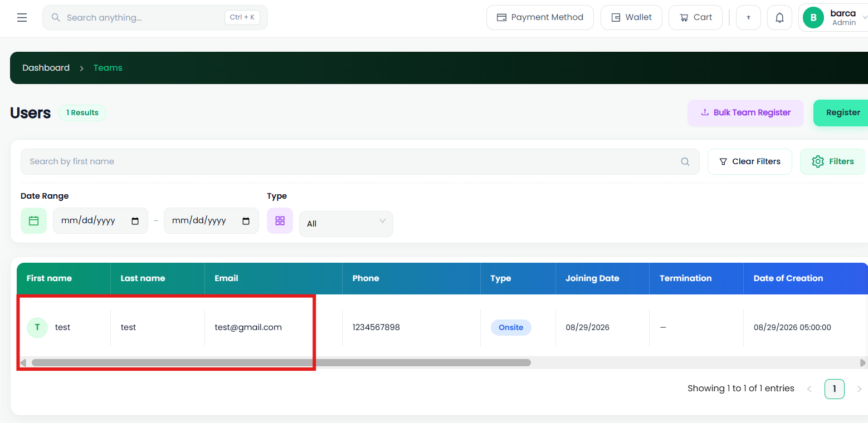Click the Teams breadcrumb item

(108, 68)
